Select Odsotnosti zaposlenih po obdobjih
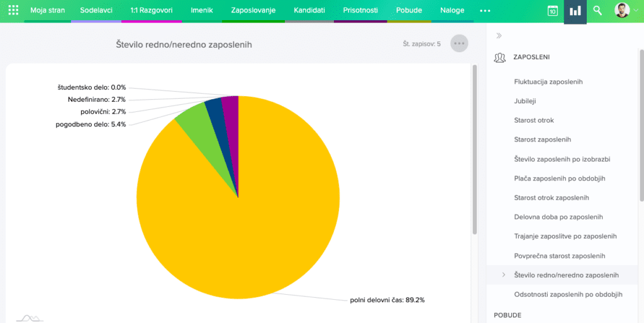Screen dimensions: 644x323 click(568, 294)
